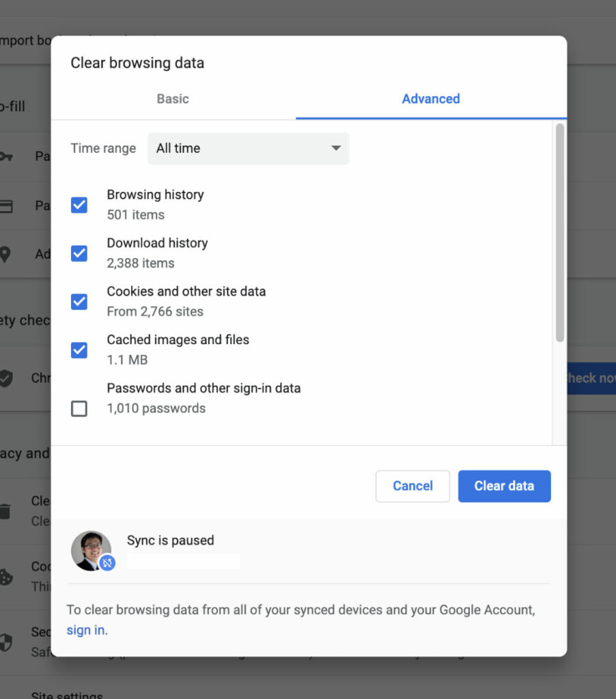616x699 pixels.
Task: Click the cookie icon in settings
Action: 5,577
